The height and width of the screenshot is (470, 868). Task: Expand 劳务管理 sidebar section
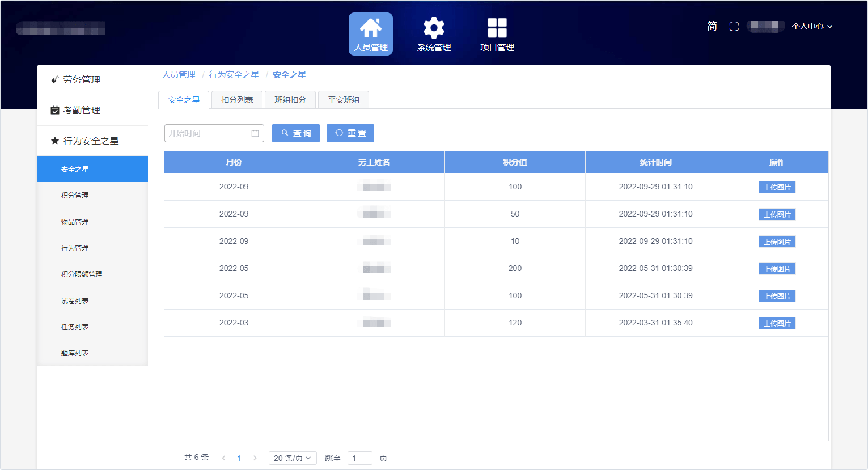click(82, 80)
